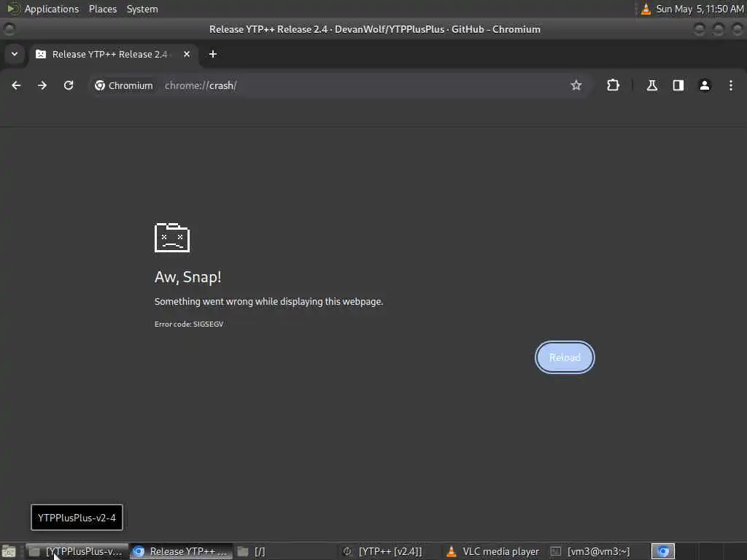Click the show desktop icon in taskbar
This screenshot has width=747, height=560.
(9, 551)
